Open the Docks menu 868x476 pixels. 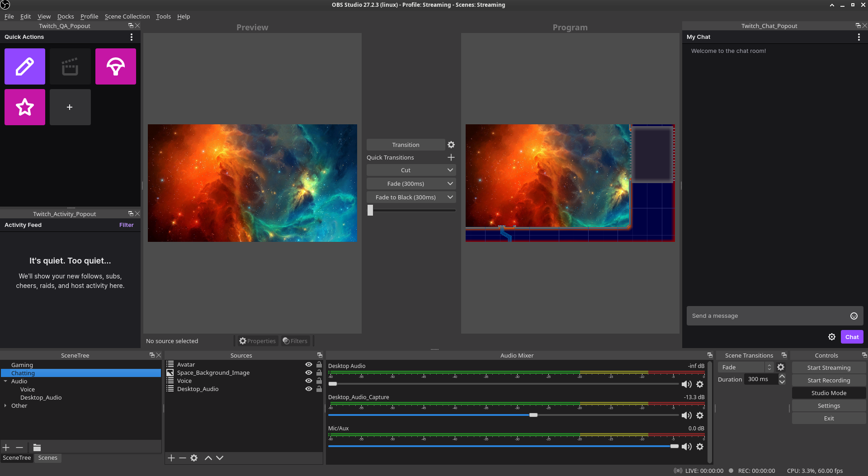click(66, 16)
